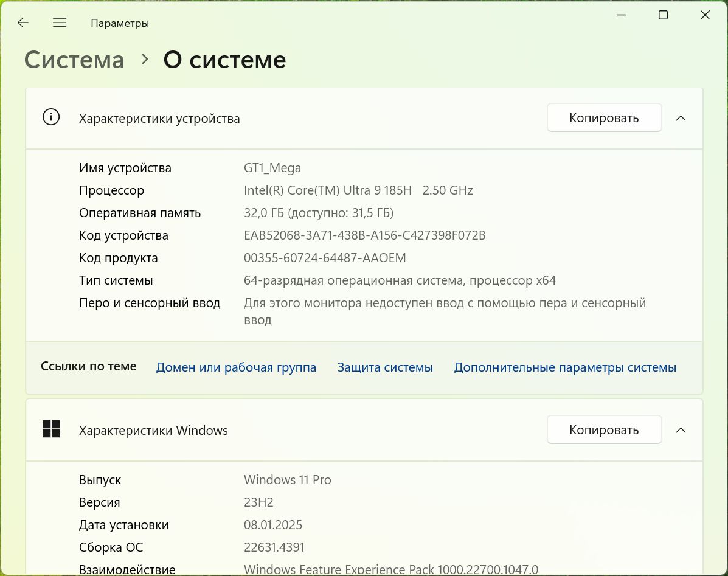Open Защита системы link
The image size is (728, 576).
point(385,367)
